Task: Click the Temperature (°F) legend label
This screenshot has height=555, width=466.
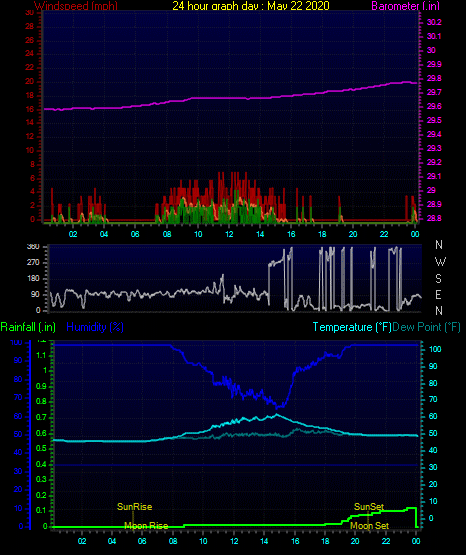Action: point(352,327)
